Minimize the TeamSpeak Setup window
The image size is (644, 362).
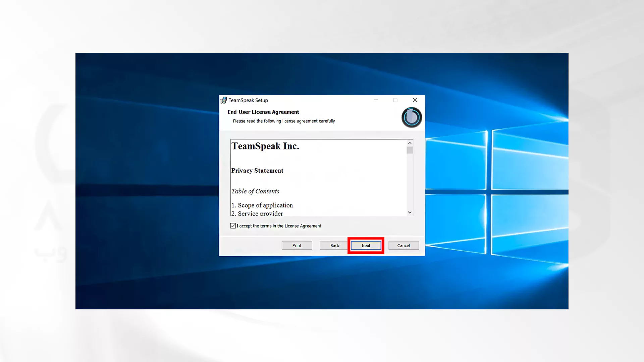[376, 100]
